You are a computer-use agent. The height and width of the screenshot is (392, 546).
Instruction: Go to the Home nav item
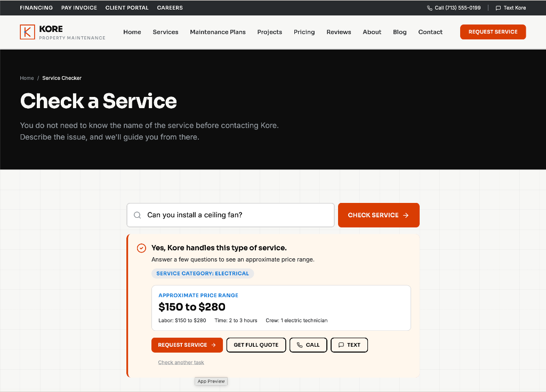click(x=132, y=32)
